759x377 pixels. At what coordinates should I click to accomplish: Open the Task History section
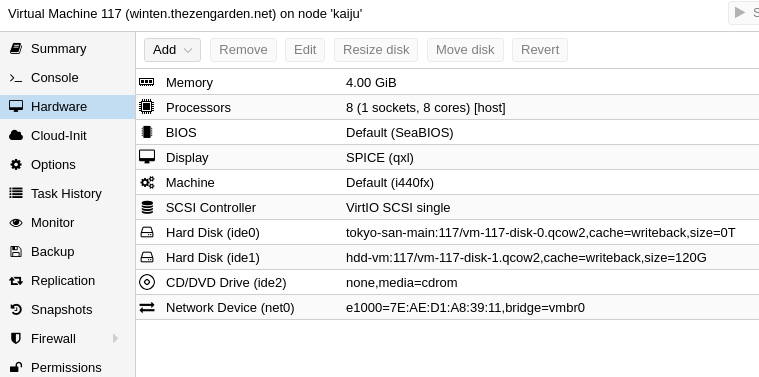tap(67, 194)
